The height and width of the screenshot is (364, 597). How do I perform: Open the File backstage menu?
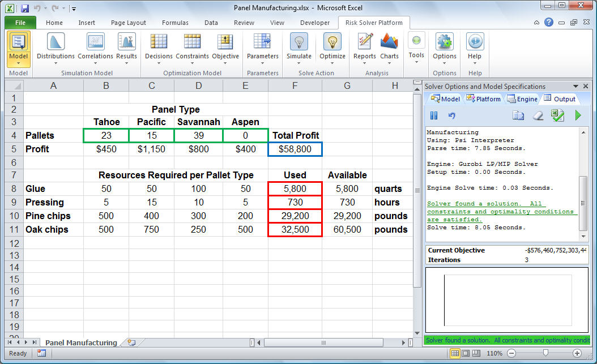(20, 23)
